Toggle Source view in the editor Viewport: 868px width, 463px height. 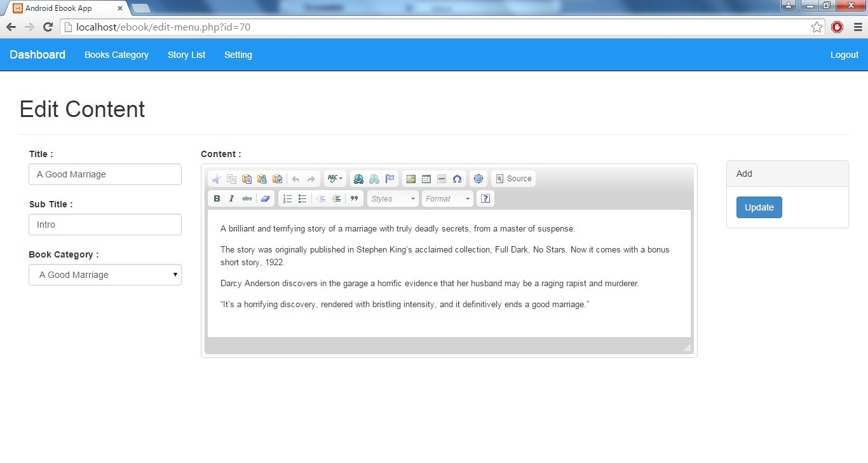(513, 179)
